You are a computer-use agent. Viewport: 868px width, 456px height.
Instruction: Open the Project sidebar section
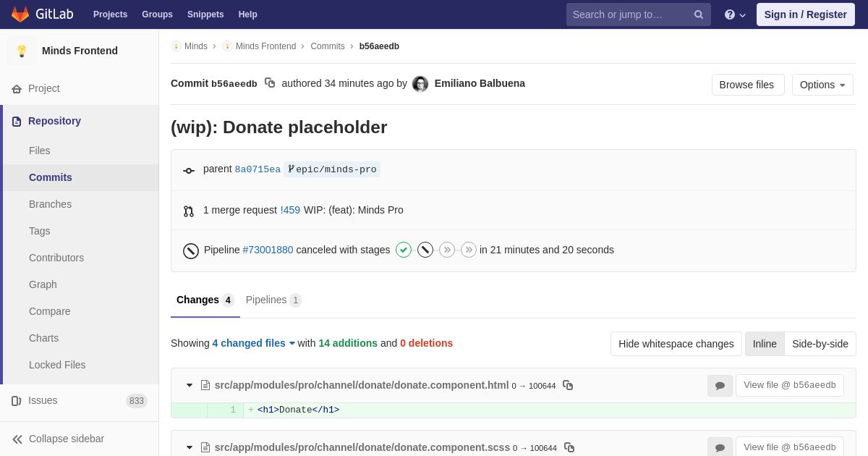pyautogui.click(x=80, y=88)
